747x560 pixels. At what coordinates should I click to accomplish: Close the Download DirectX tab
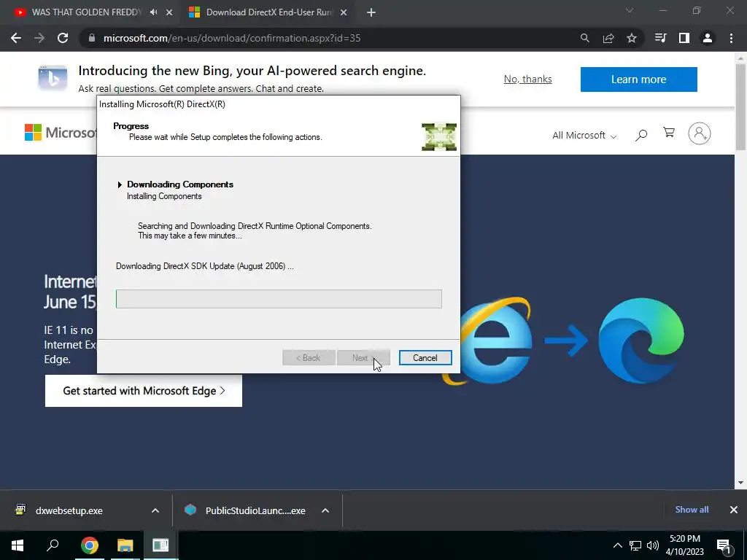pos(344,12)
